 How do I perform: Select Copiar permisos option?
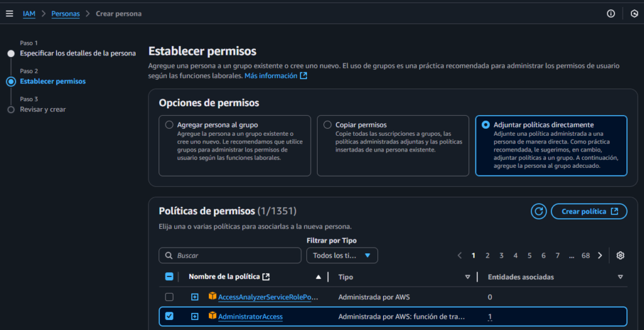pyautogui.click(x=327, y=125)
